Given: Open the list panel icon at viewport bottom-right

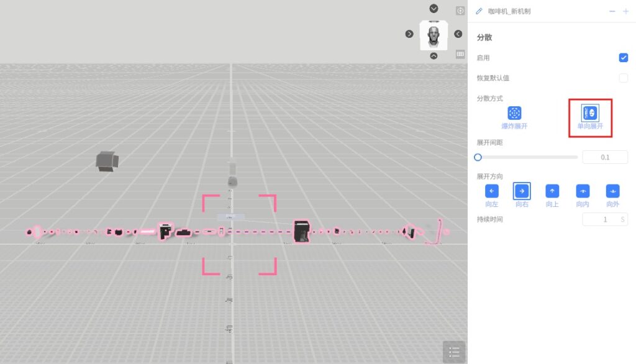Looking at the screenshot, I should point(454,352).
